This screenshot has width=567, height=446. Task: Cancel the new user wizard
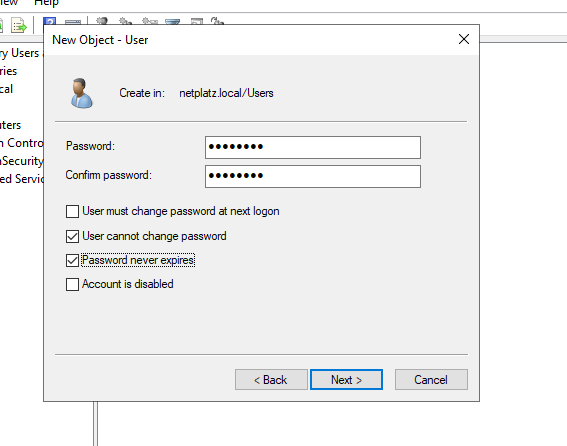pos(431,379)
